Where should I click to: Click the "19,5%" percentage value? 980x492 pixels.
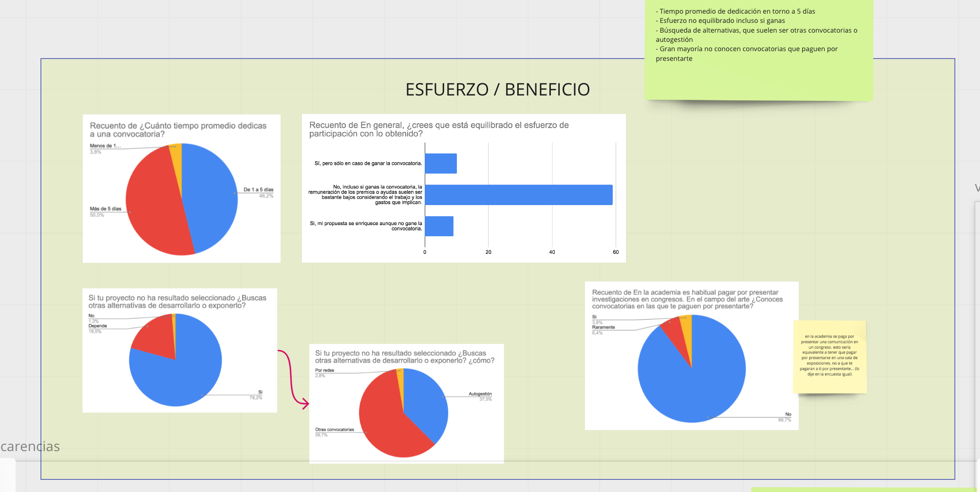(95, 331)
